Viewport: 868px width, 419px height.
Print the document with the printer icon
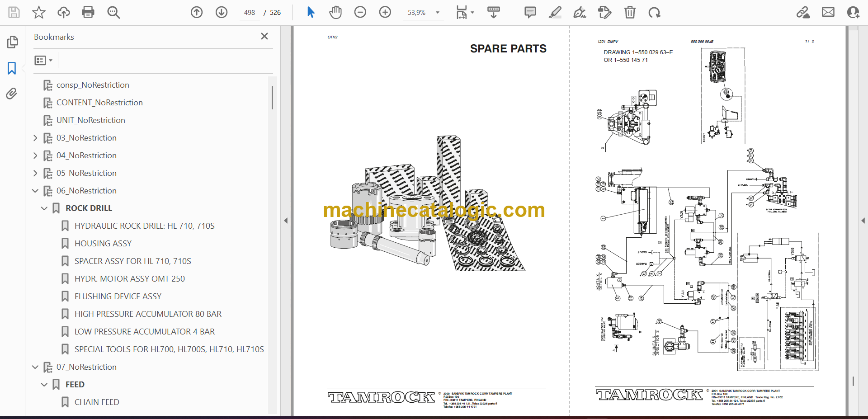(88, 12)
